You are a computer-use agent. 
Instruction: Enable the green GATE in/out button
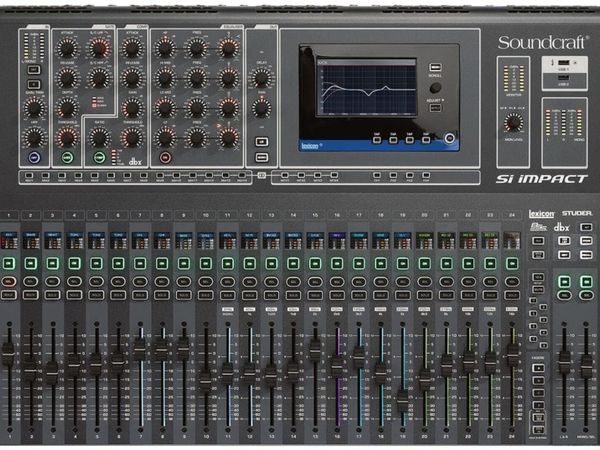click(67, 157)
